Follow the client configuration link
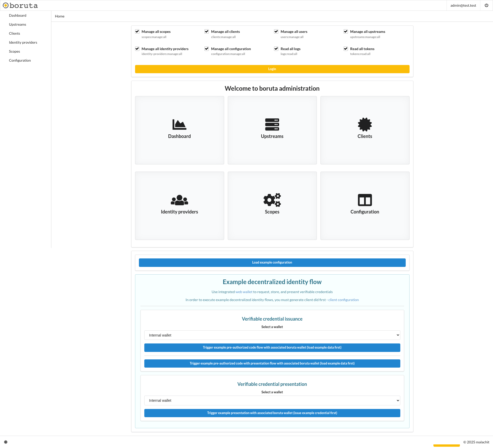Screen dimensions: 493x448 (x=343, y=300)
